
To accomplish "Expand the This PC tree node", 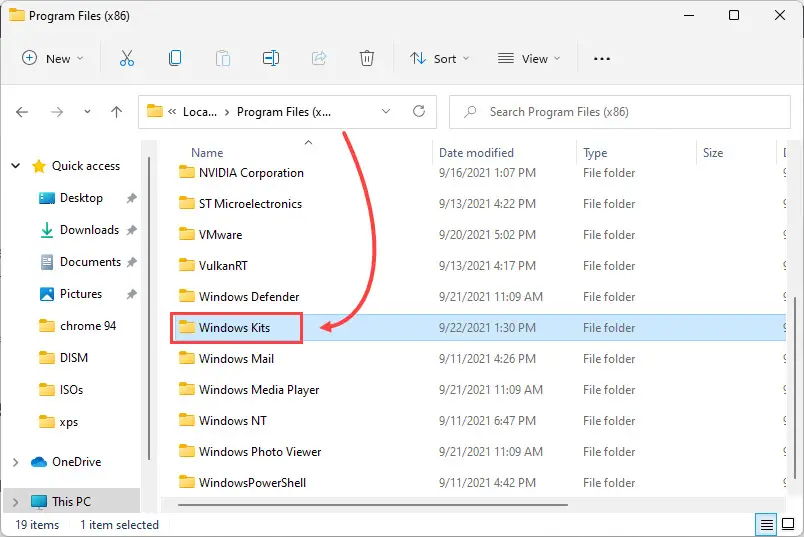I will tap(15, 502).
